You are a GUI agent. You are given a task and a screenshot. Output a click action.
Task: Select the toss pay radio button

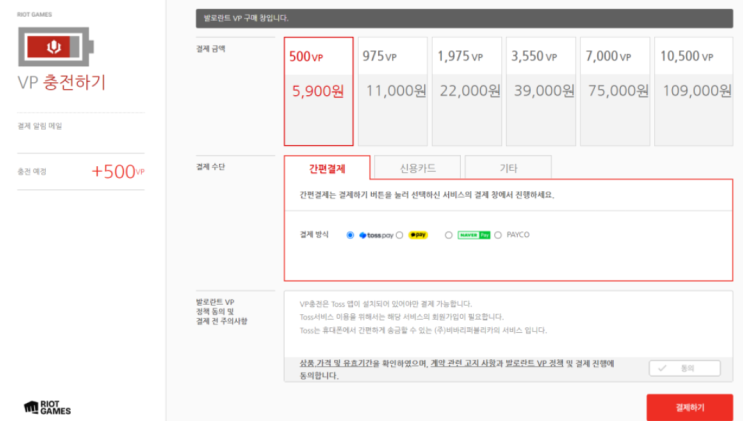pyautogui.click(x=350, y=235)
